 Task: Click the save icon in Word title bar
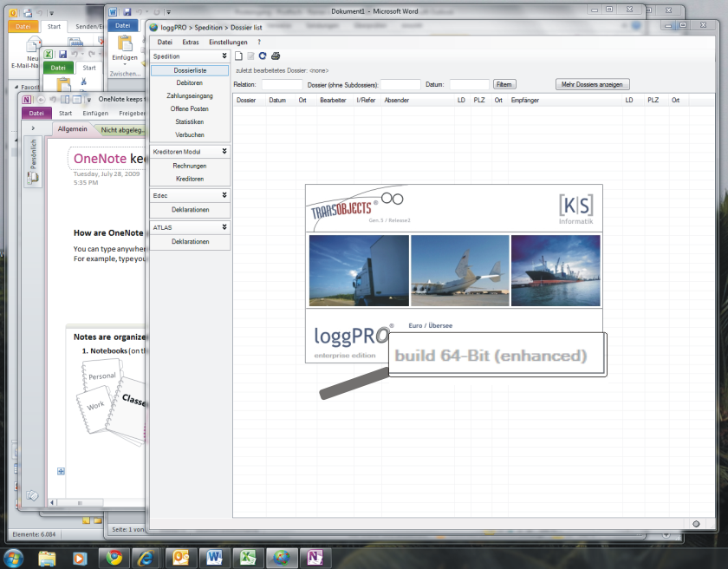pos(127,12)
